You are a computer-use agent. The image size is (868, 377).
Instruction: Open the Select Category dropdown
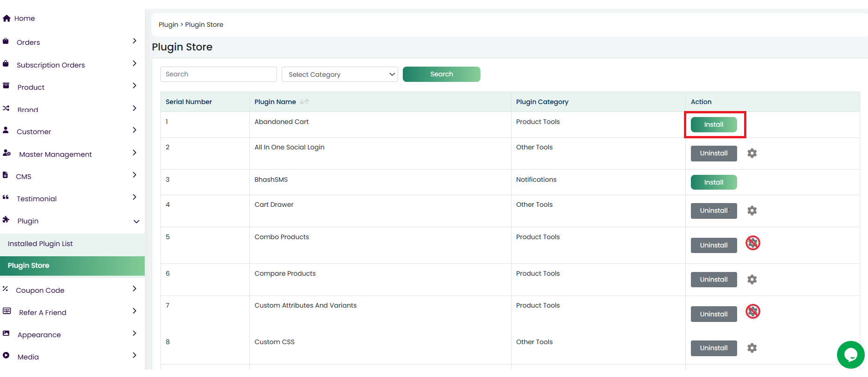pos(339,74)
